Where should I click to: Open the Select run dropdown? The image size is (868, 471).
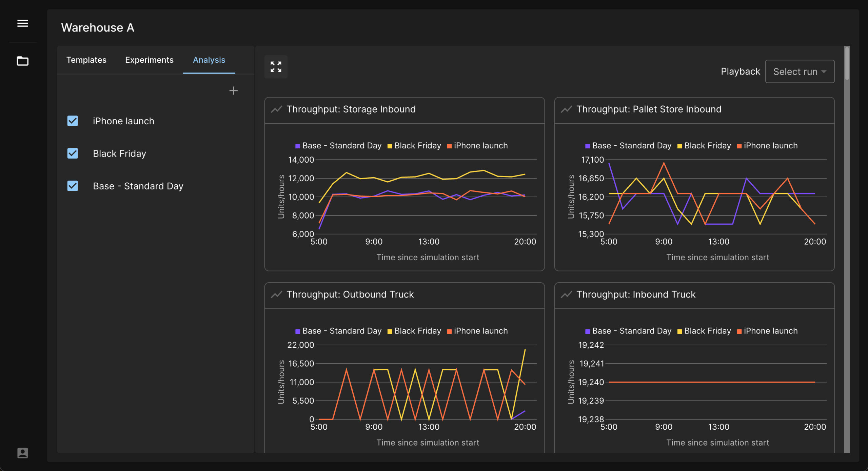[800, 71]
